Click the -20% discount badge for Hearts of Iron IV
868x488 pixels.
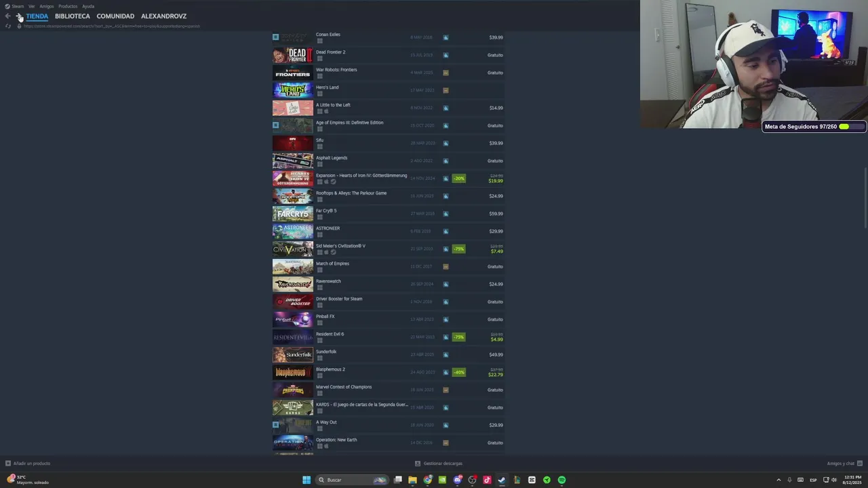(x=458, y=178)
